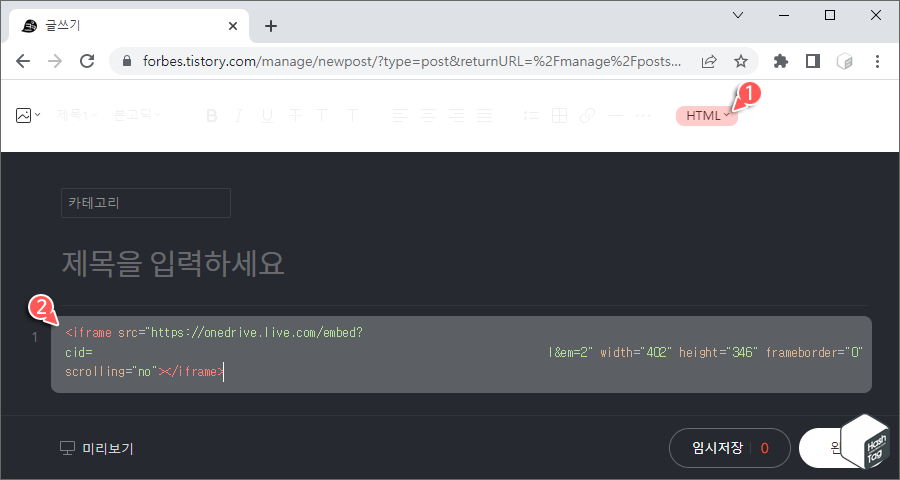Open the saved drafts count 0
Image resolution: width=900 pixels, height=480 pixels.
(x=765, y=448)
